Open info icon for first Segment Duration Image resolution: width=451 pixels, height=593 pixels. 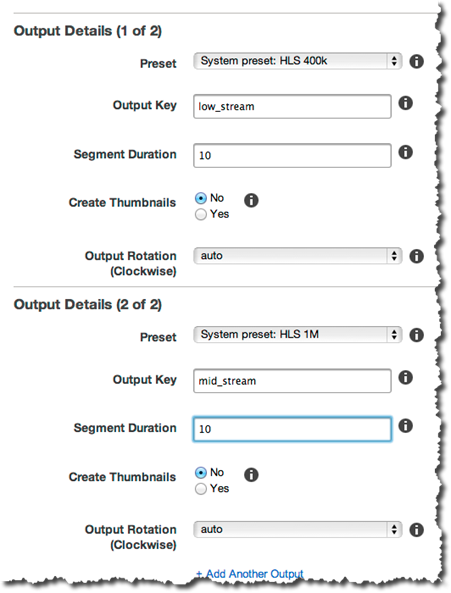click(405, 152)
